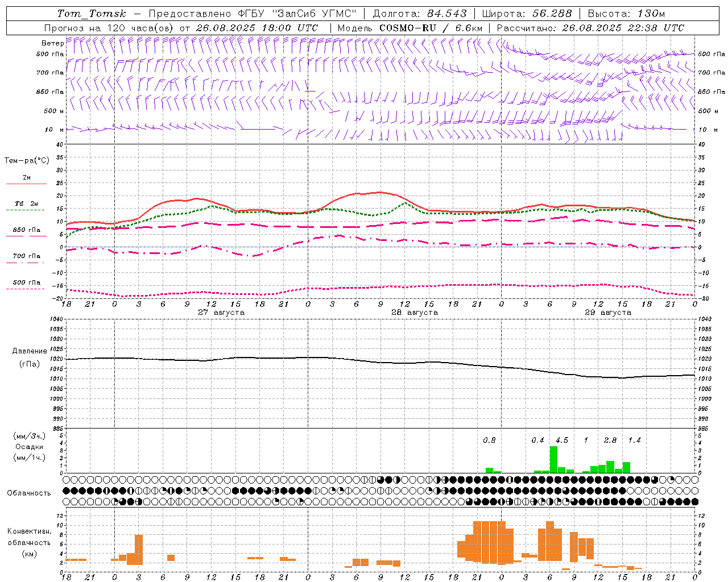The height and width of the screenshot is (582, 728).
Task: Click the 'Облачность' cloud cover label
Action: [29, 493]
